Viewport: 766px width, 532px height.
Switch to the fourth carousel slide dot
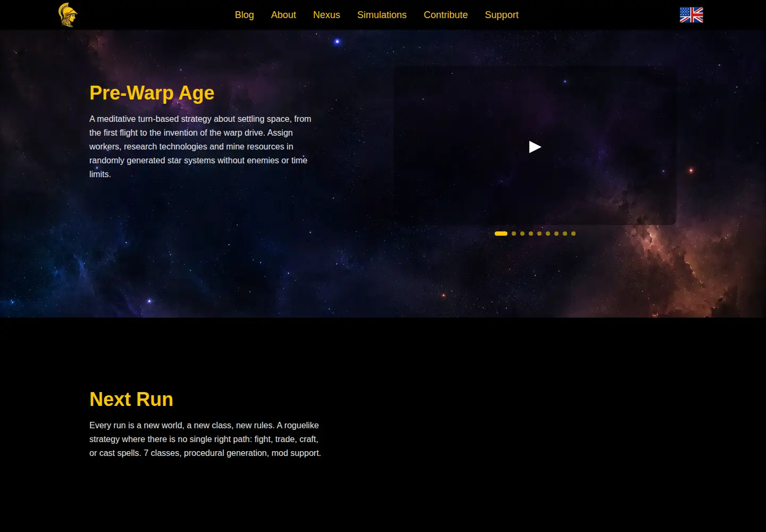coord(531,234)
